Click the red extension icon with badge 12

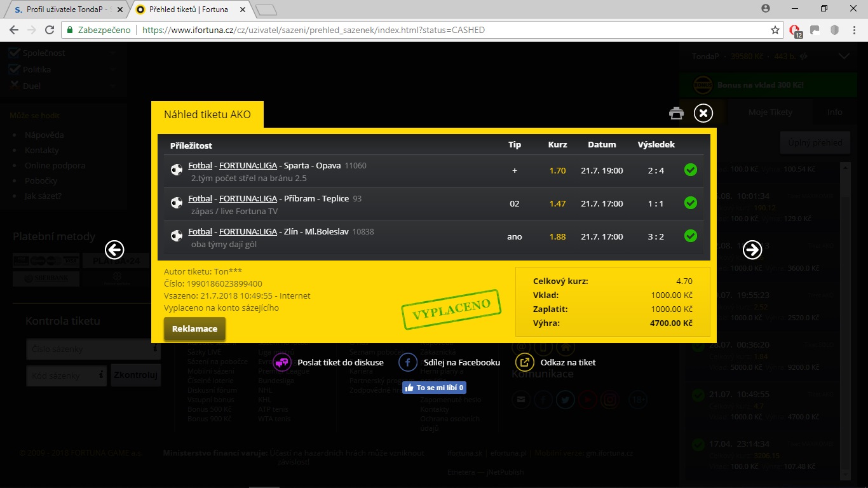[x=796, y=30]
